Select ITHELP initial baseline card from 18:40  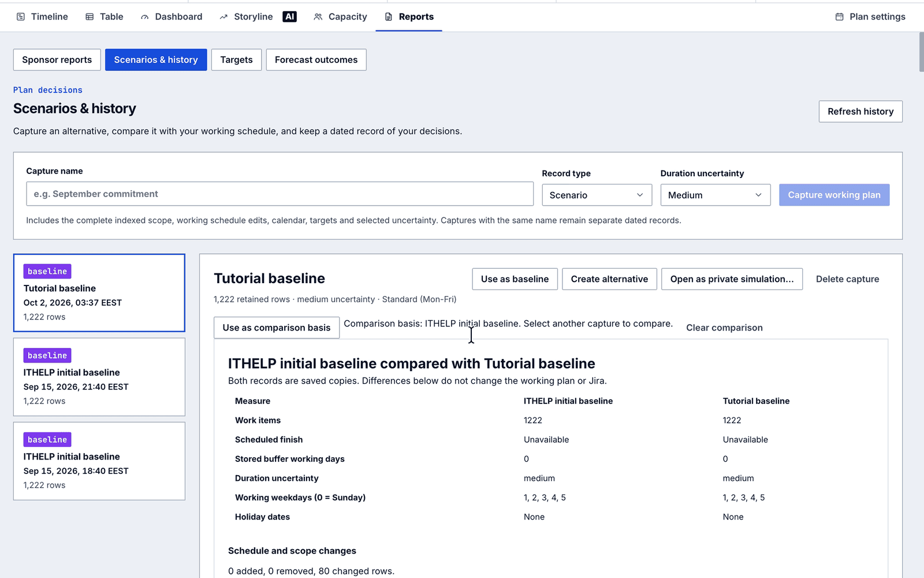click(99, 461)
